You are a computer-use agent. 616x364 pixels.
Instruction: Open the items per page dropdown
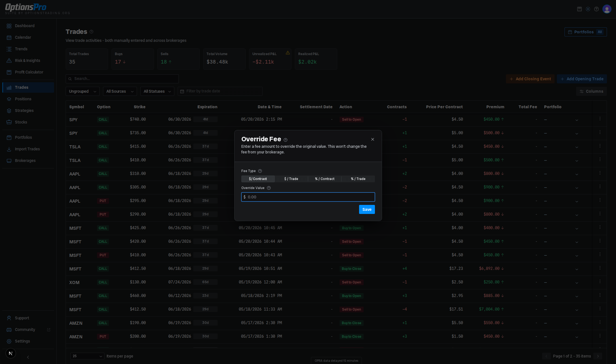(x=87, y=356)
